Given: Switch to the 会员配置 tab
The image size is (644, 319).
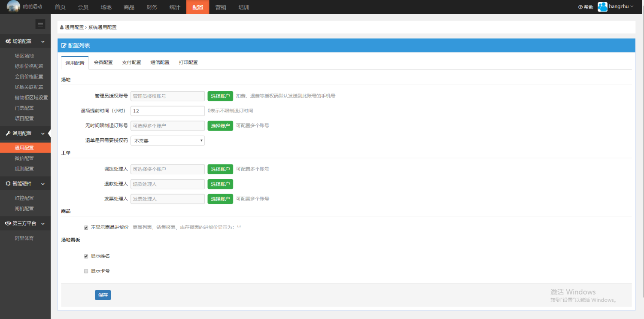Looking at the screenshot, I should click(103, 63).
